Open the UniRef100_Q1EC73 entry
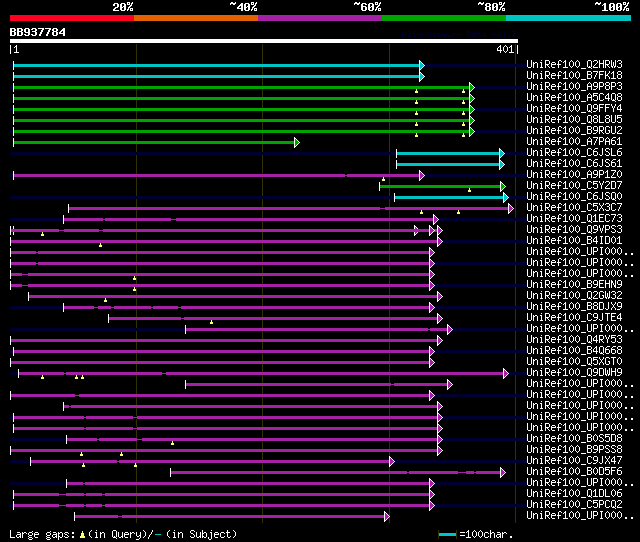640x542 pixels. (574, 219)
